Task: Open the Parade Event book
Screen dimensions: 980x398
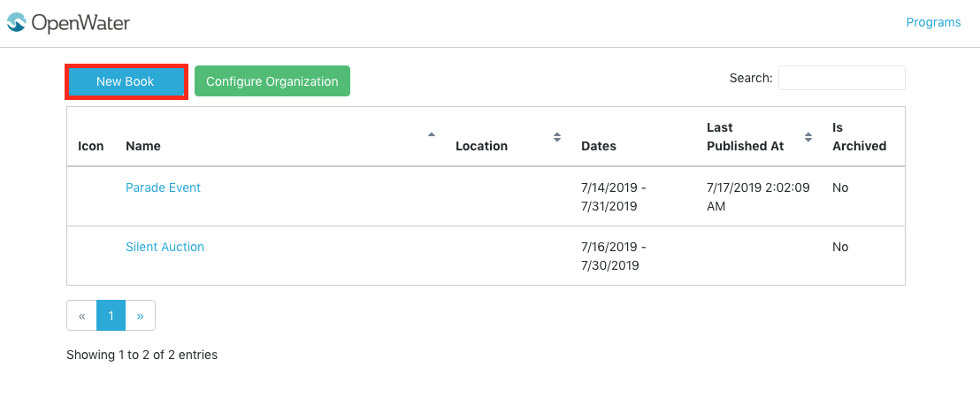Action: click(x=163, y=188)
